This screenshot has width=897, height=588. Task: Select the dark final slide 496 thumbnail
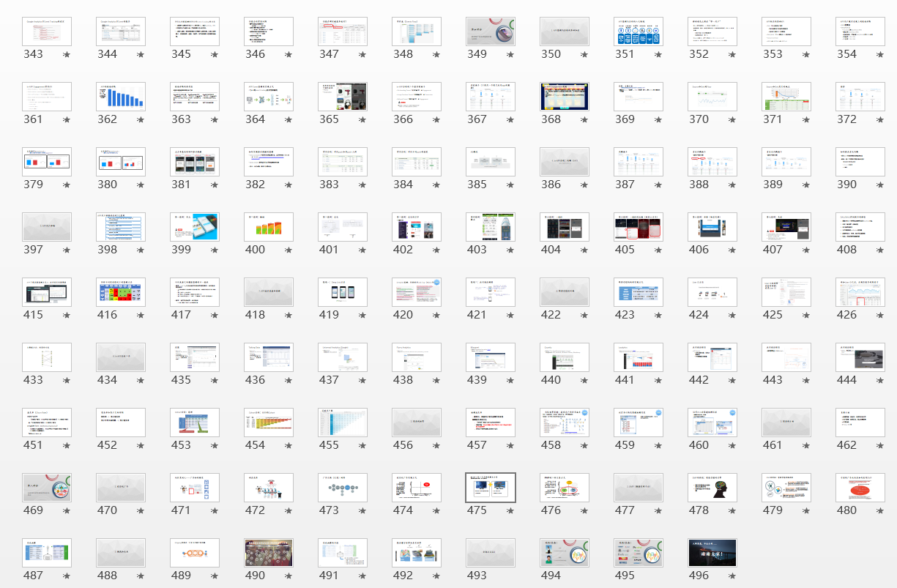click(x=712, y=553)
